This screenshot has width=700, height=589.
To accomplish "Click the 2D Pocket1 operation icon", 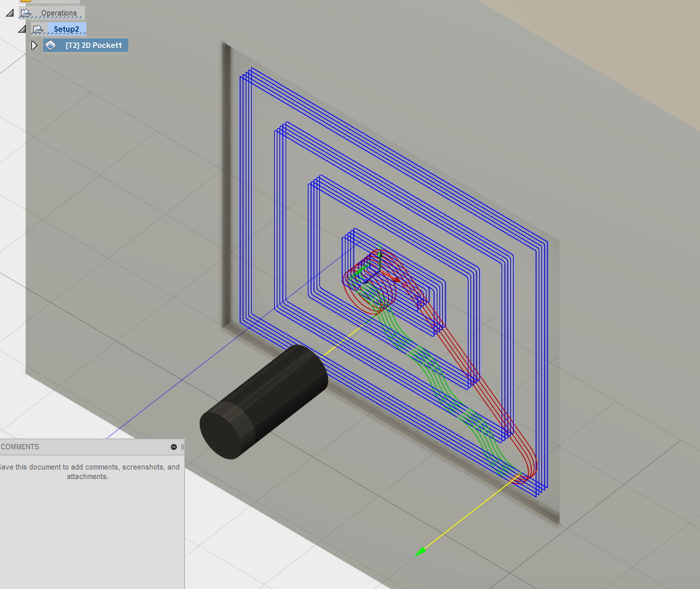I will click(x=51, y=45).
